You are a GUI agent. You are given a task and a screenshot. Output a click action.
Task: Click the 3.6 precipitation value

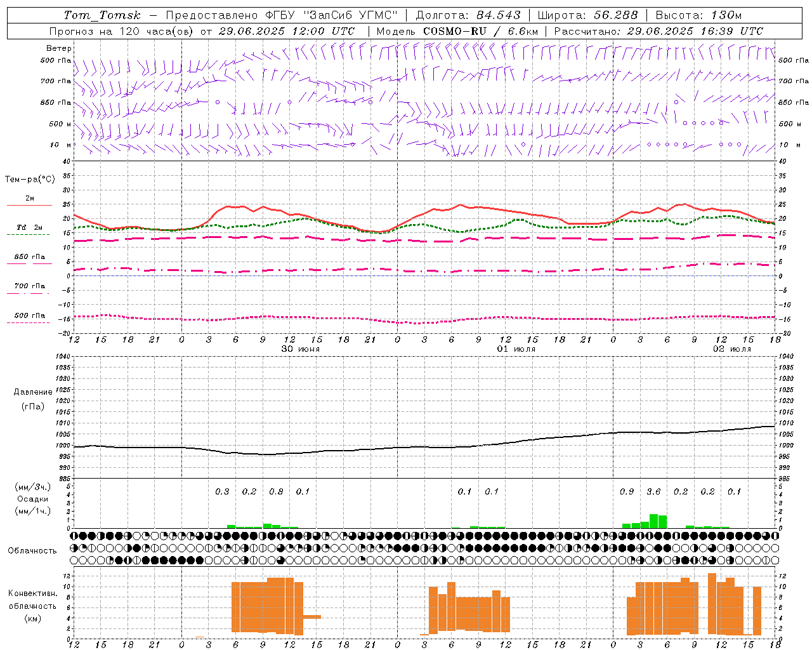click(653, 492)
